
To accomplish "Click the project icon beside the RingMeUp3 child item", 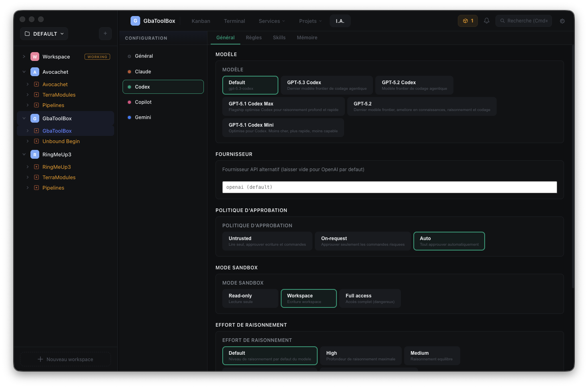I will point(36,167).
